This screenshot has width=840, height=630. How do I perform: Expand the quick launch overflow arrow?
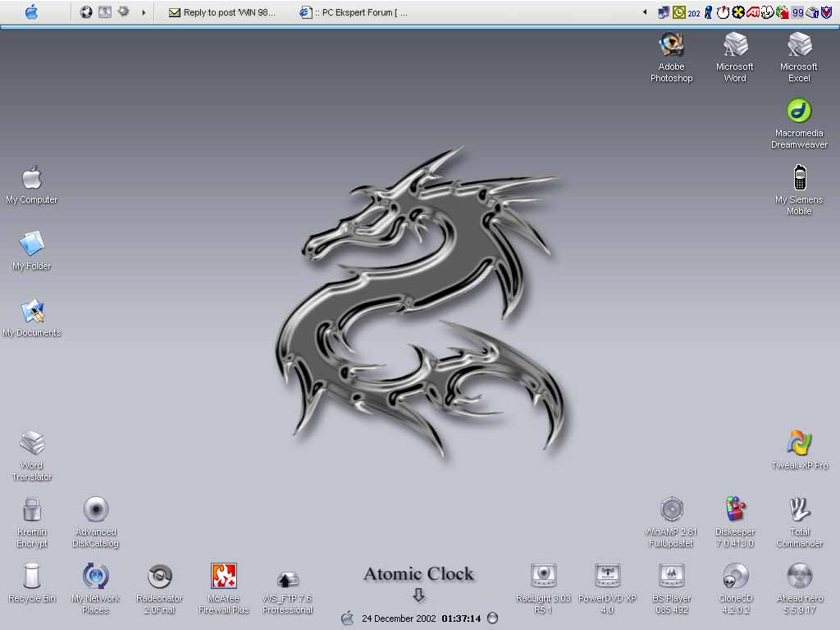(144, 12)
